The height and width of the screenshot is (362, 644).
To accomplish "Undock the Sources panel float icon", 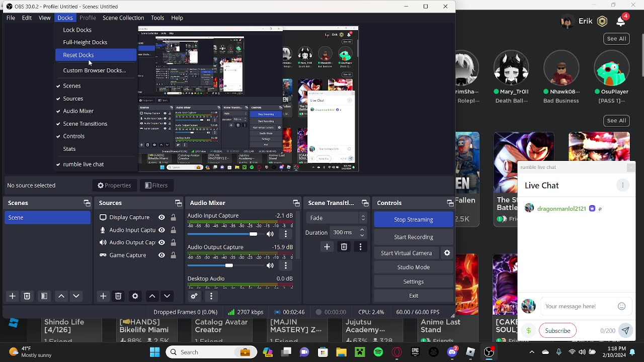I will coord(178,203).
